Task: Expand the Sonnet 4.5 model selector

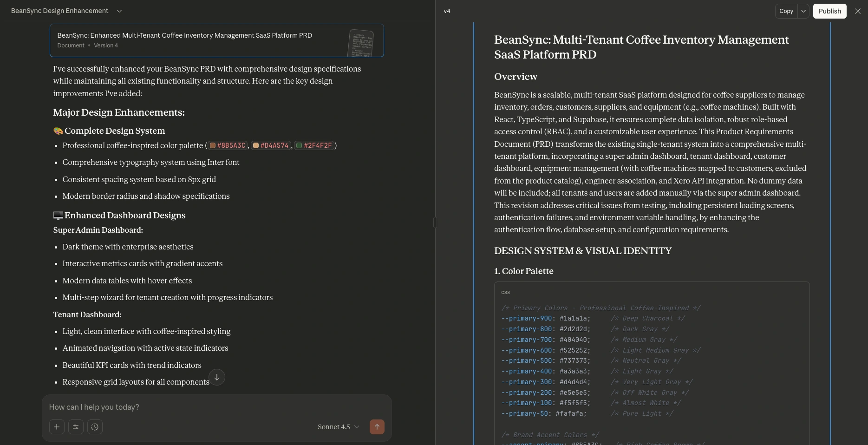Action: point(338,427)
